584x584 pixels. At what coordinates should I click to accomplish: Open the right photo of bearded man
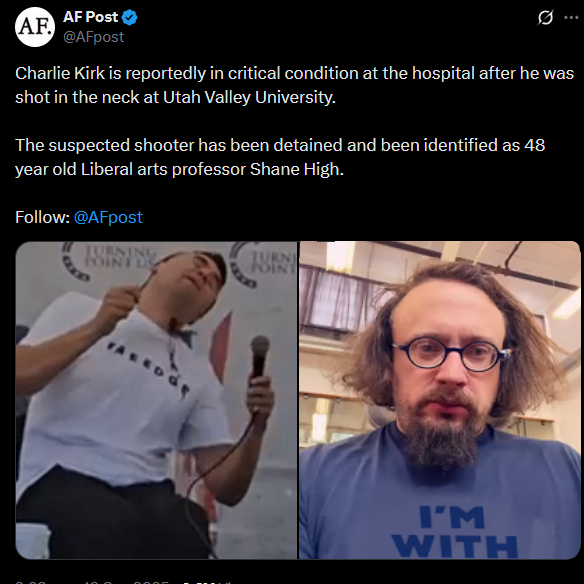pyautogui.click(x=440, y=400)
